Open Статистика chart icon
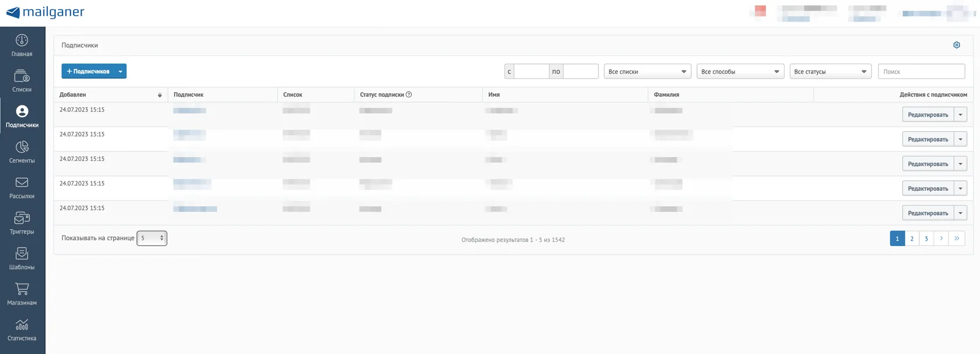The image size is (980, 354). point(22,325)
